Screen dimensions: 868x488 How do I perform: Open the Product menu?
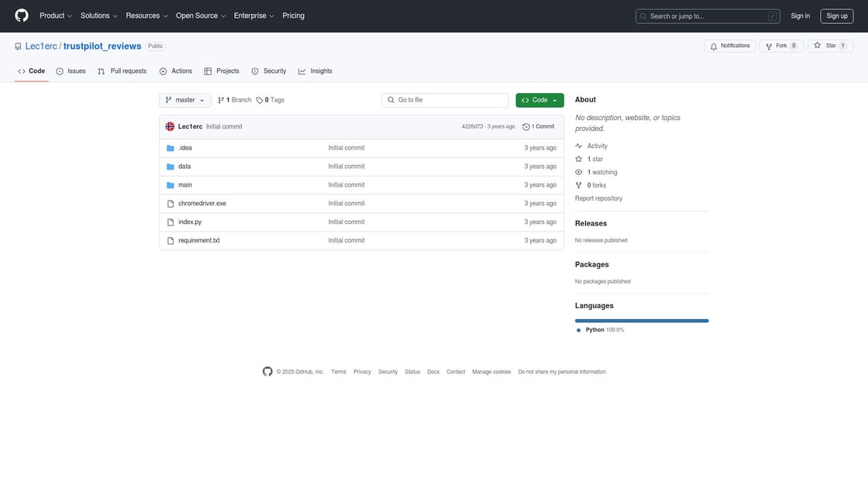[55, 15]
